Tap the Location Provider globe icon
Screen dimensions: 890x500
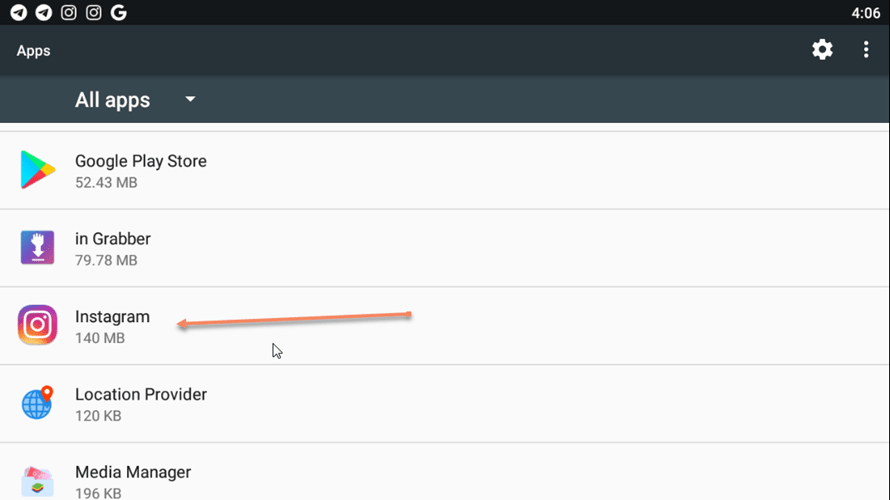click(37, 403)
